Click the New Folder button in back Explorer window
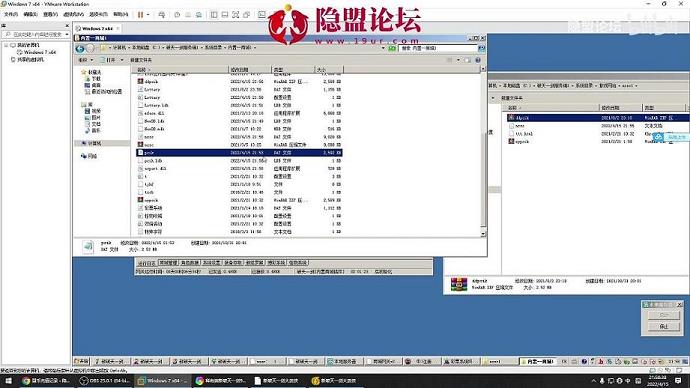This screenshot has width=690, height=388. coord(511,98)
